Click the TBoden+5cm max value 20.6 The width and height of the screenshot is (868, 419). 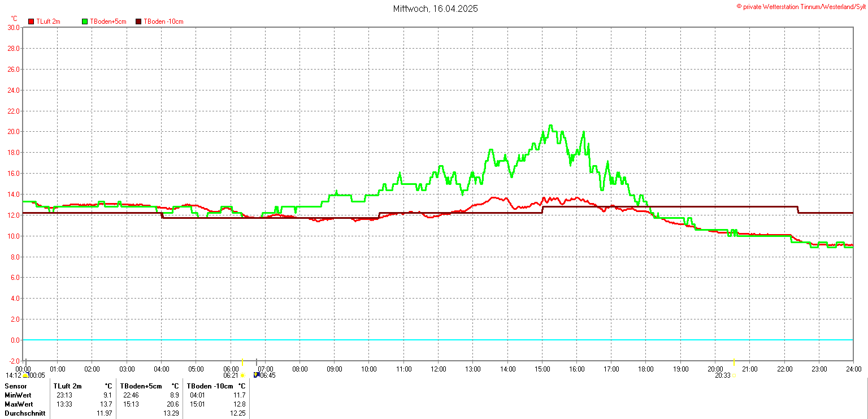tap(173, 404)
